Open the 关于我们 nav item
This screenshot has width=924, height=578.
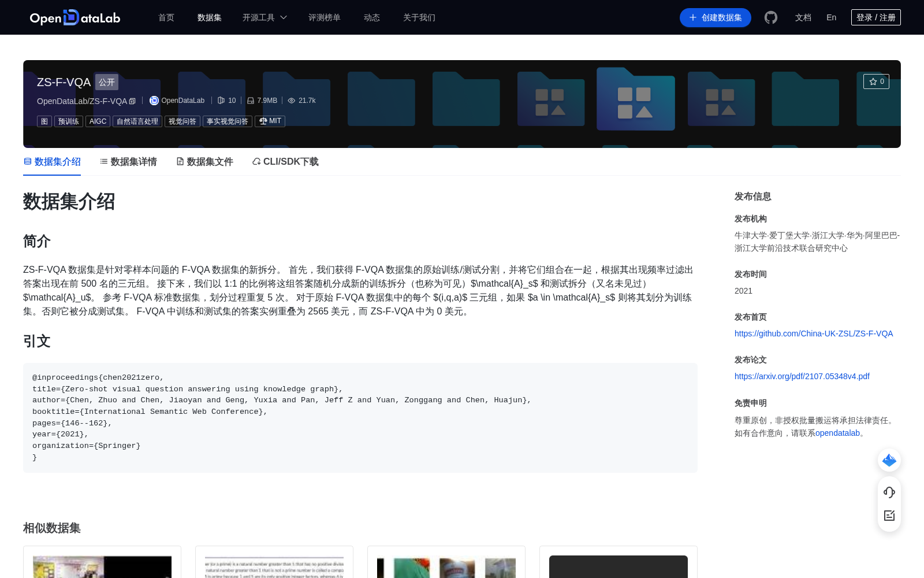419,17
